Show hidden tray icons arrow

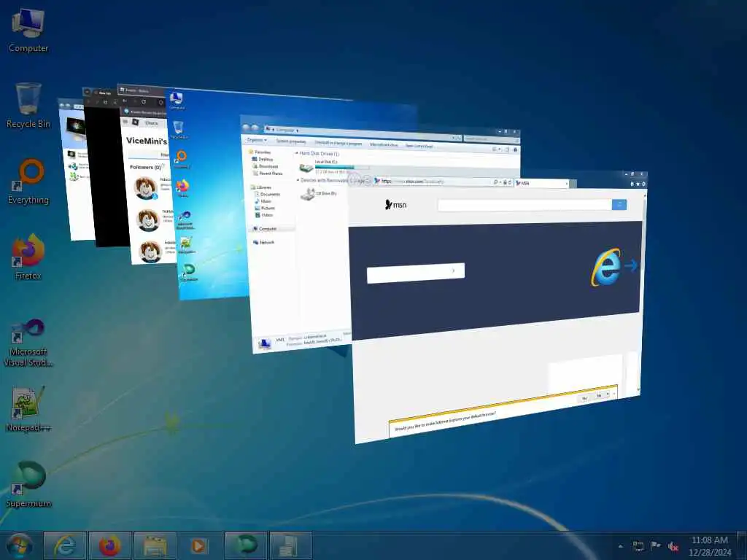coord(620,546)
